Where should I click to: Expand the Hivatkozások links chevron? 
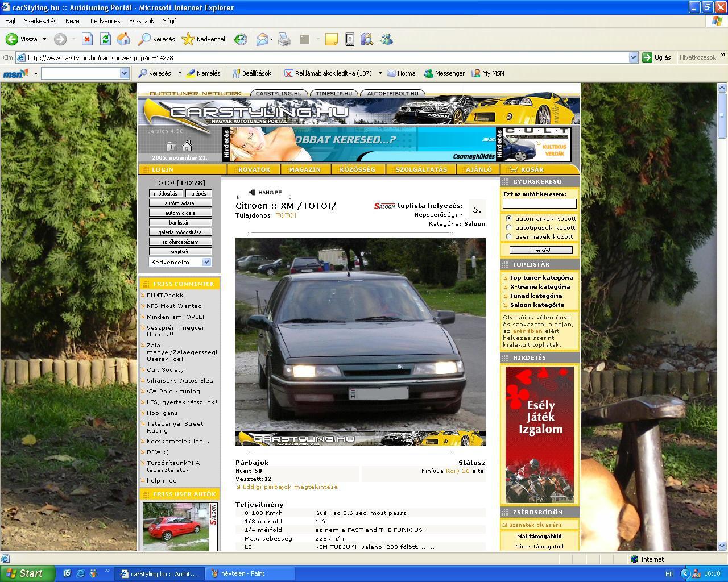[x=723, y=56]
